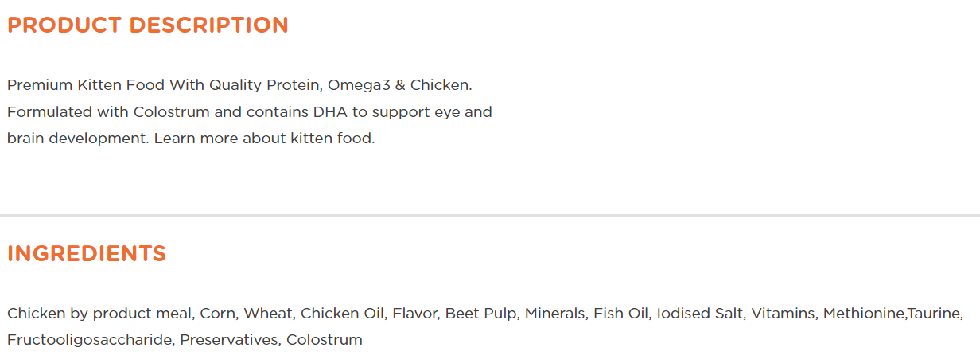Screen dimensions: 980x363
Task: Click the 'Vitamins' ingredient
Action: tap(782, 313)
